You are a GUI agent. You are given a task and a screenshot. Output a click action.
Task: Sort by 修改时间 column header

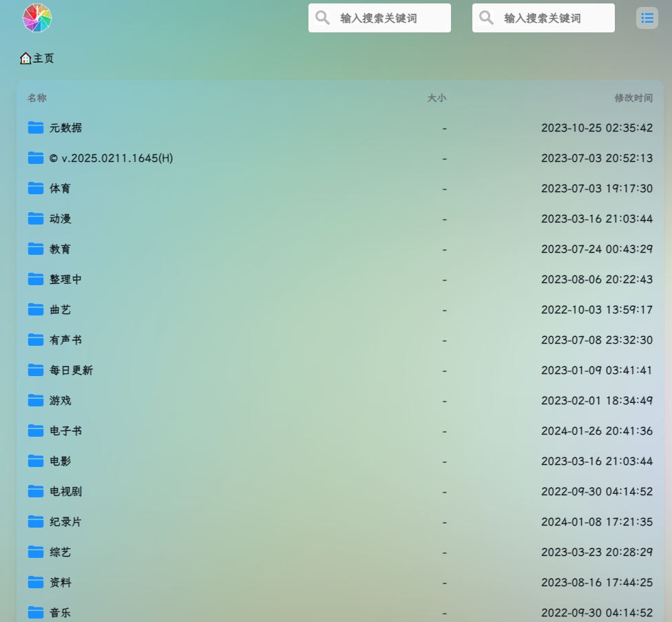[633, 99]
